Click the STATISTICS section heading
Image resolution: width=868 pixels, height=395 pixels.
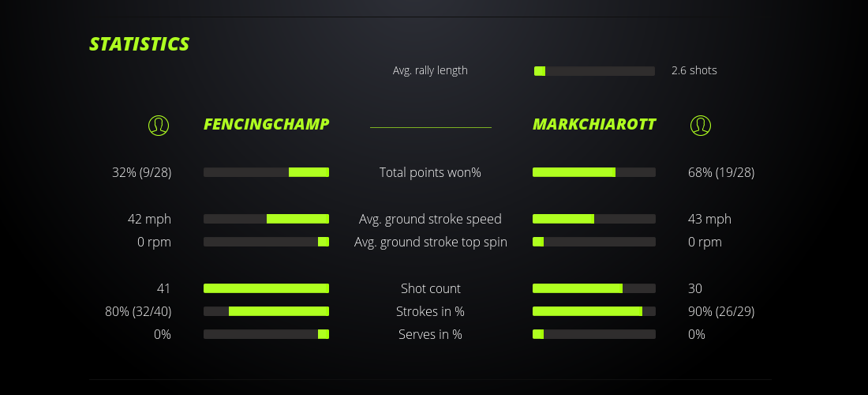pyautogui.click(x=139, y=44)
